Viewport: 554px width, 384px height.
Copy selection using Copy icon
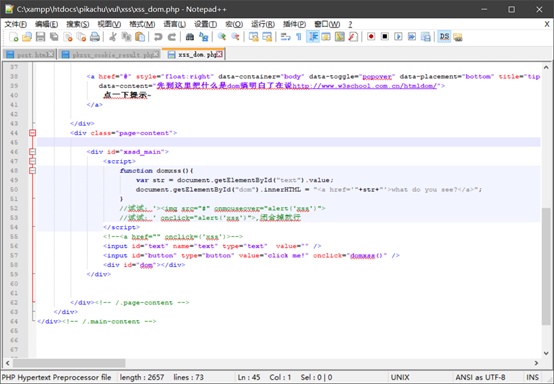pyautogui.click(x=126, y=37)
